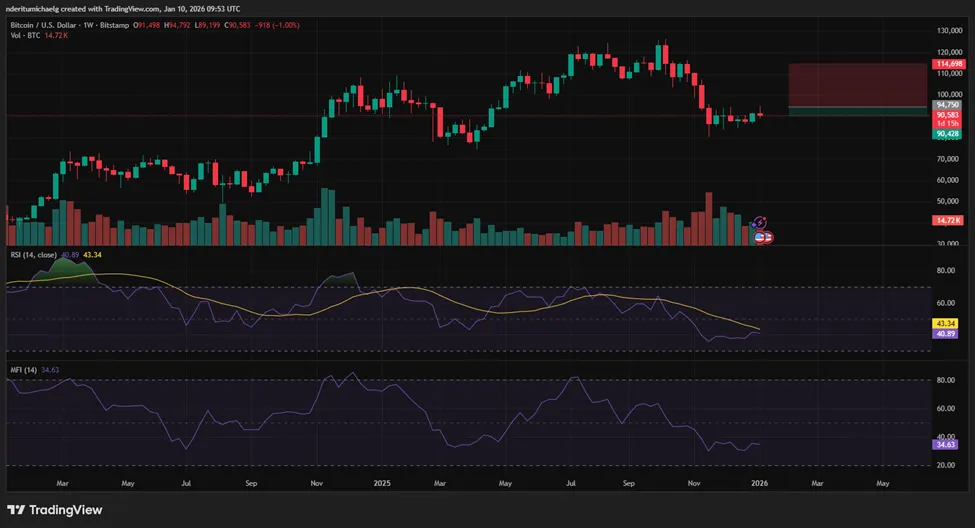Click the 60.00 tick on the MFI scale
This screenshot has width=975, height=528.
point(946,409)
